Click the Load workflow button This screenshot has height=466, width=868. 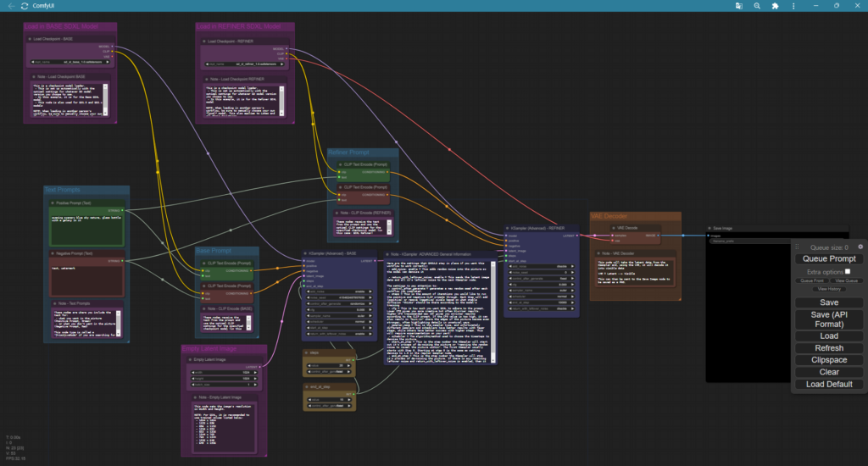[829, 336]
